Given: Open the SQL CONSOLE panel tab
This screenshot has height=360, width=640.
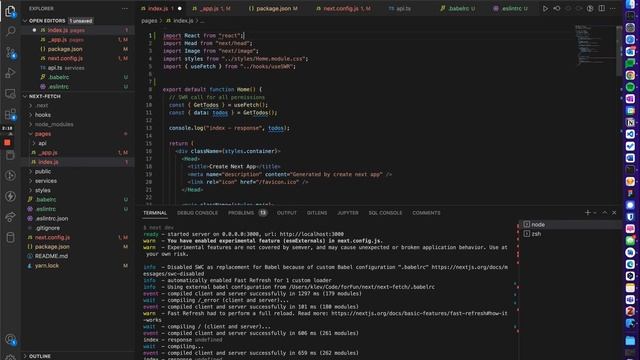Looking at the screenshot, I should (385, 213).
